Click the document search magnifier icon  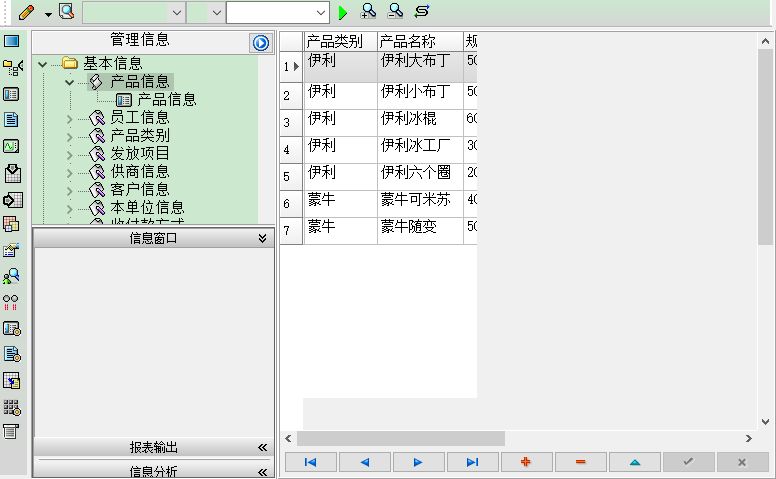(x=66, y=11)
